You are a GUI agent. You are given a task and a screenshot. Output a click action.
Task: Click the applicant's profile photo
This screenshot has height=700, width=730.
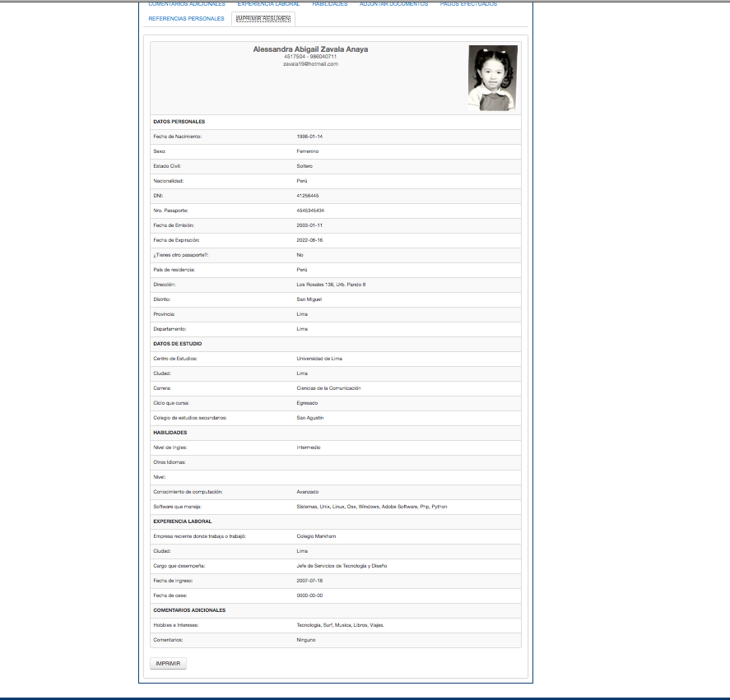[492, 77]
